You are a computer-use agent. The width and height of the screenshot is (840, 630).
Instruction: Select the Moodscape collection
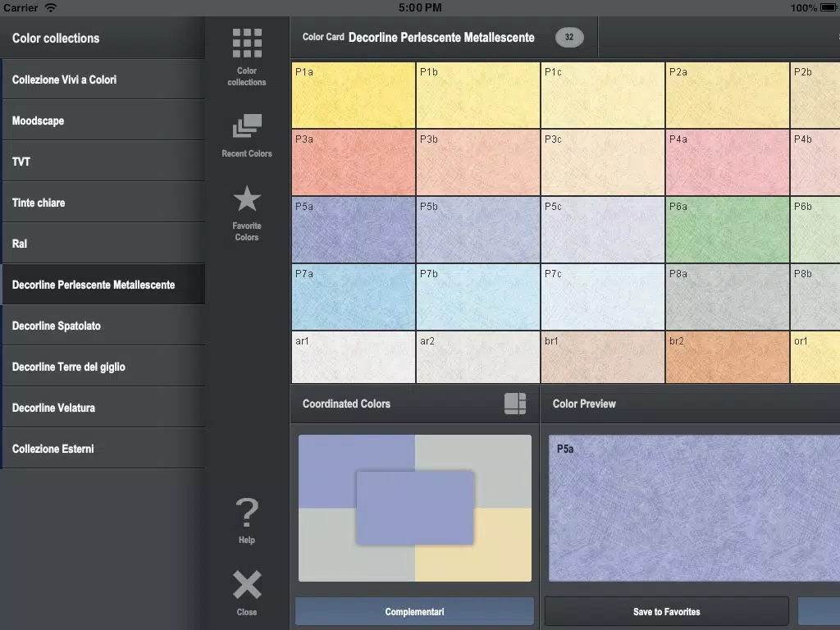pos(103,121)
